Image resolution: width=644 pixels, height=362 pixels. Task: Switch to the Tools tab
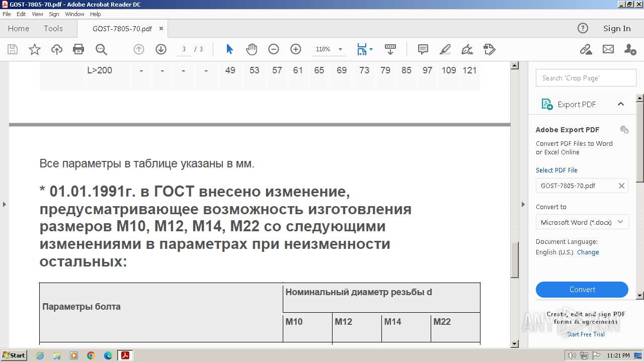[53, 29]
